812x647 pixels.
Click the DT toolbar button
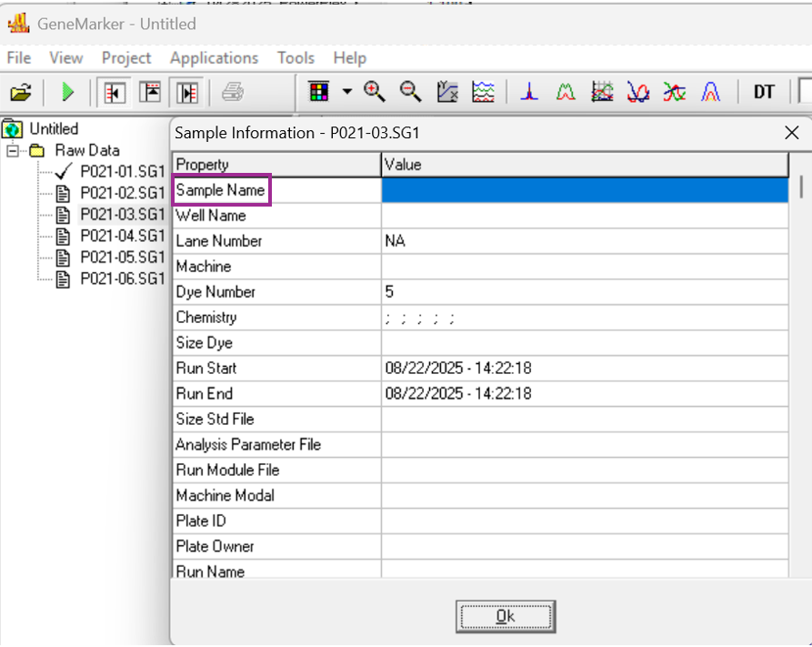(763, 92)
